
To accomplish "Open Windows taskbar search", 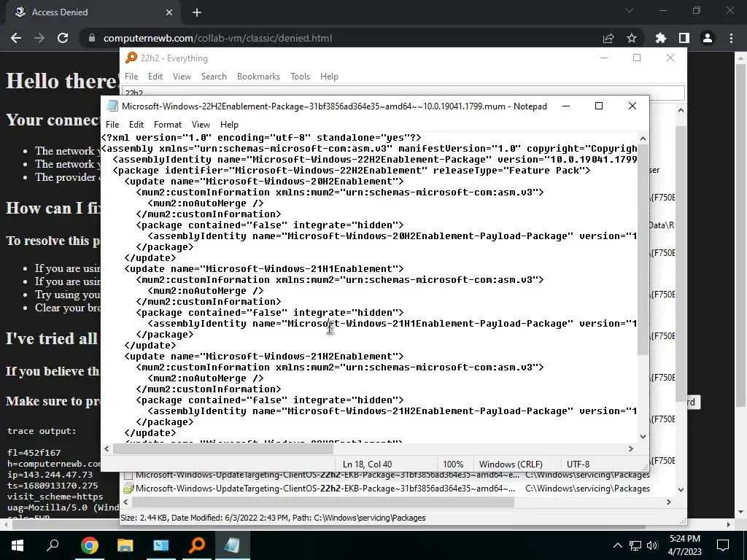I will (x=53, y=545).
